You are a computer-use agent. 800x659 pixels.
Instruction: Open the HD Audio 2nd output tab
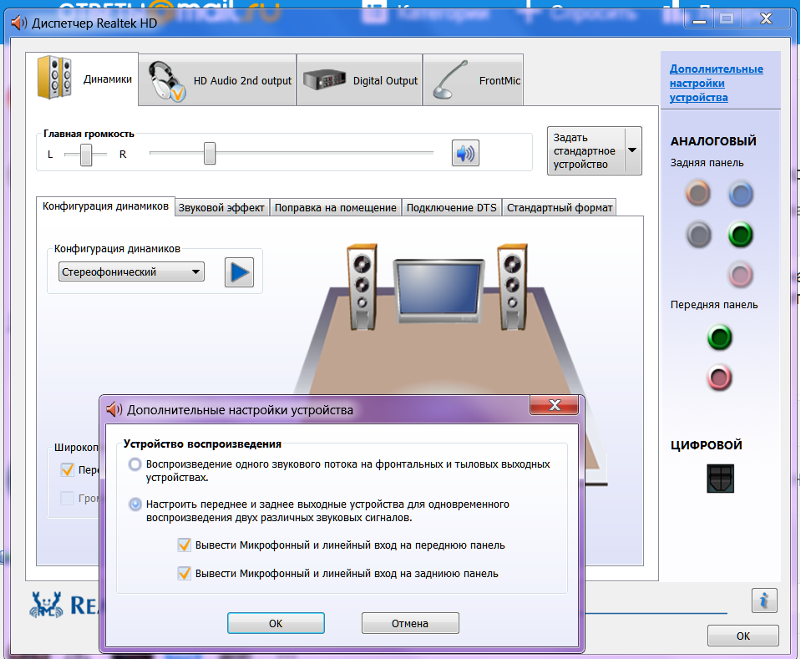coord(218,80)
